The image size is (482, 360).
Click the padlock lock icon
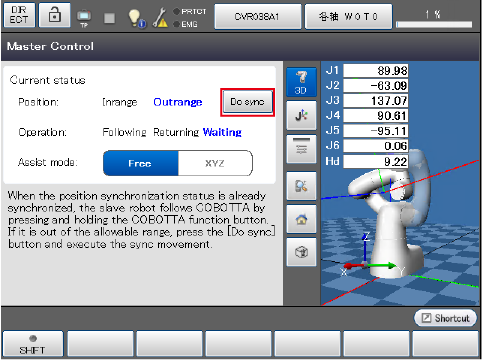(54, 15)
